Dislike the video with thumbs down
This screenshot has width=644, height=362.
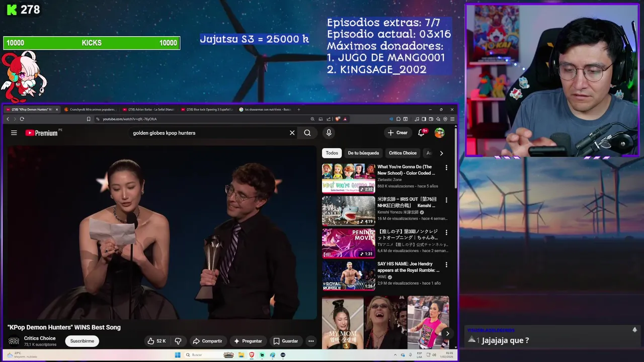[178, 341]
